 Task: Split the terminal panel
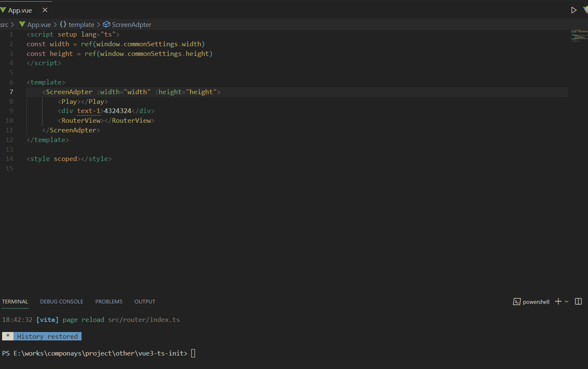(x=578, y=301)
